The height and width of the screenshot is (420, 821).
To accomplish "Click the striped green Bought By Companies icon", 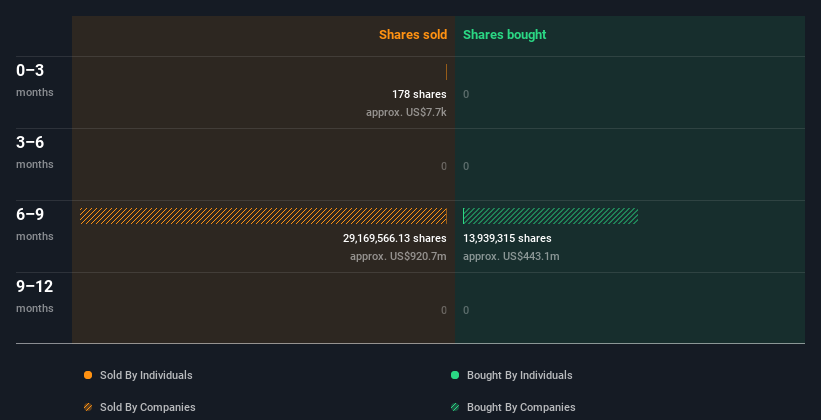I will coord(455,407).
